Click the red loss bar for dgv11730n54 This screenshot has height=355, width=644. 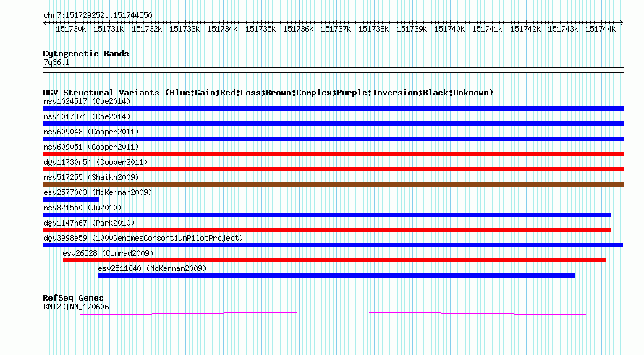[333, 169]
